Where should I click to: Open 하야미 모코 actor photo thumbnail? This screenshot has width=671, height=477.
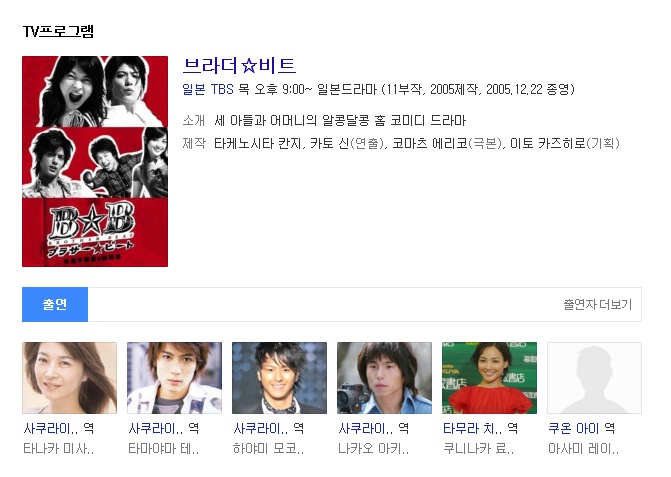click(x=279, y=378)
